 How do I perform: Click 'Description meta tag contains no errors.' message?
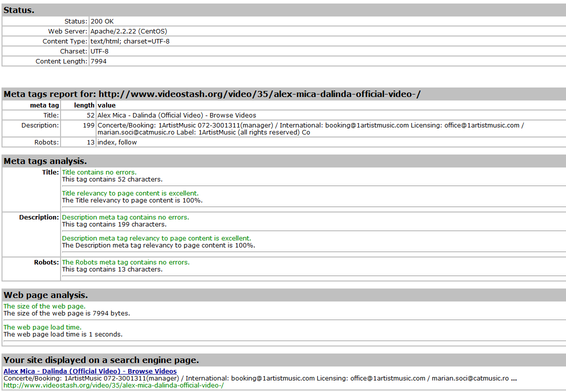tap(126, 217)
